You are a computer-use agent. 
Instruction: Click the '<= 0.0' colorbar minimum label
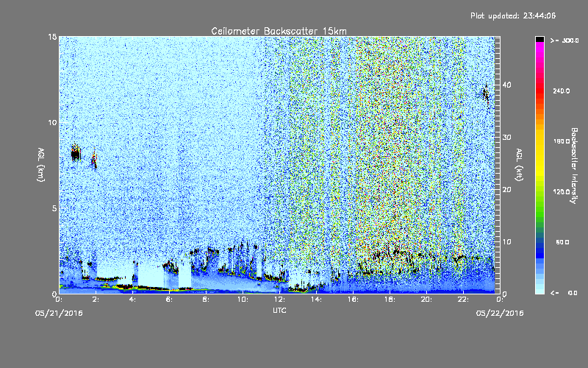tap(564, 293)
